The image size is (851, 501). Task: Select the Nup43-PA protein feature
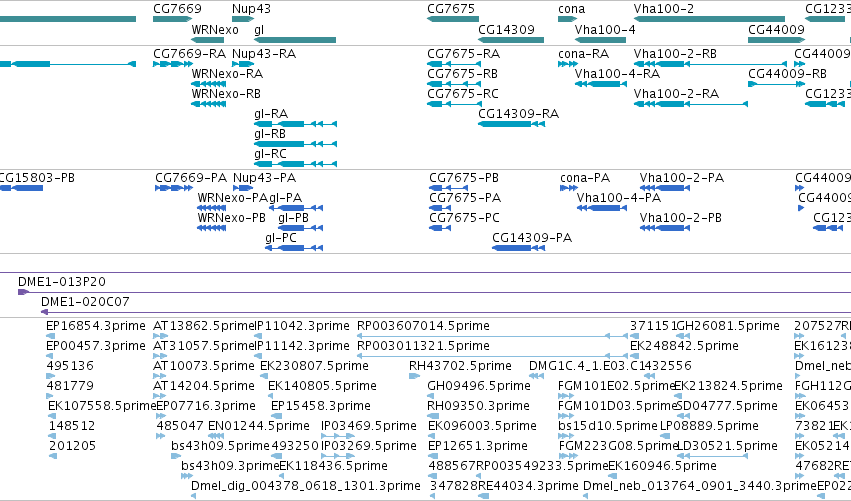point(243,188)
